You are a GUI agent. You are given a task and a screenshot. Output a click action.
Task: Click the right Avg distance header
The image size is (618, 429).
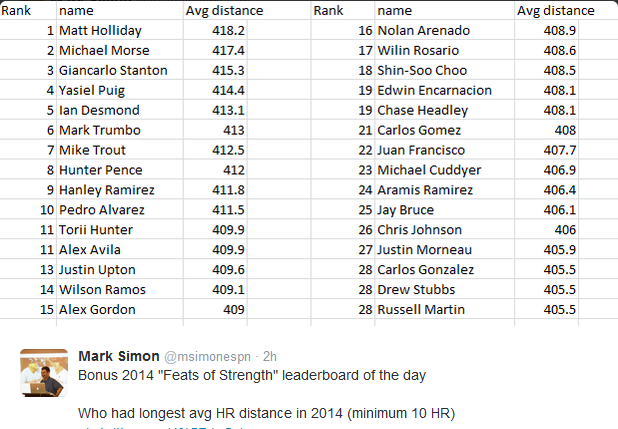[x=556, y=10]
